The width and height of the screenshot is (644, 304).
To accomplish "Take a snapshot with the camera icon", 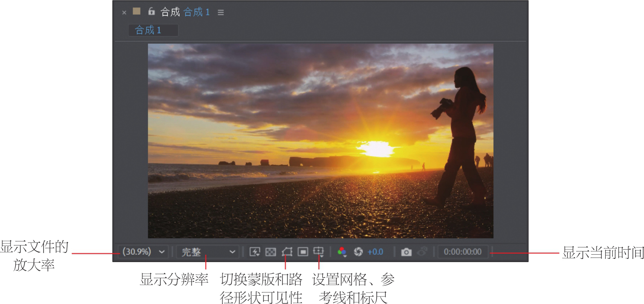I will pos(406,252).
